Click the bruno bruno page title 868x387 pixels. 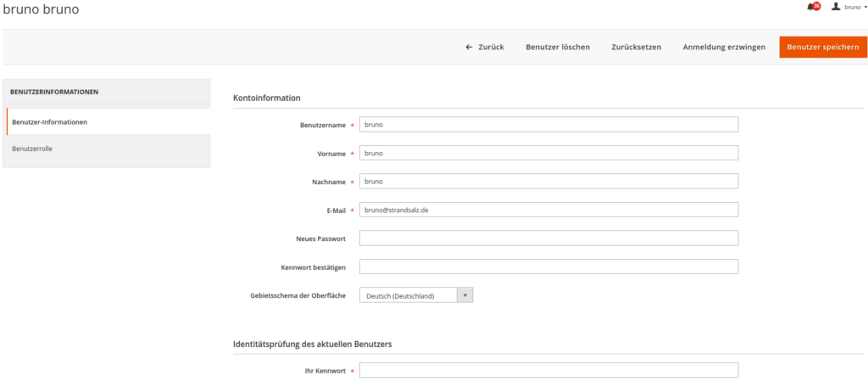point(41,8)
